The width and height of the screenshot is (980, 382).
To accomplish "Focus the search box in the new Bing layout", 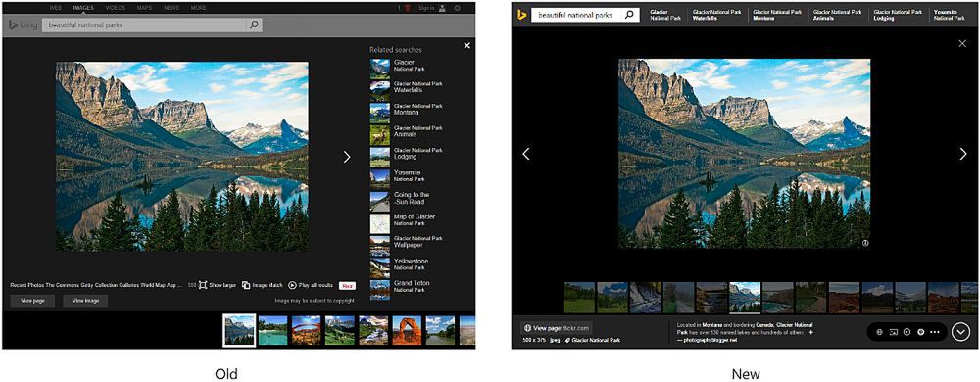I will [577, 15].
